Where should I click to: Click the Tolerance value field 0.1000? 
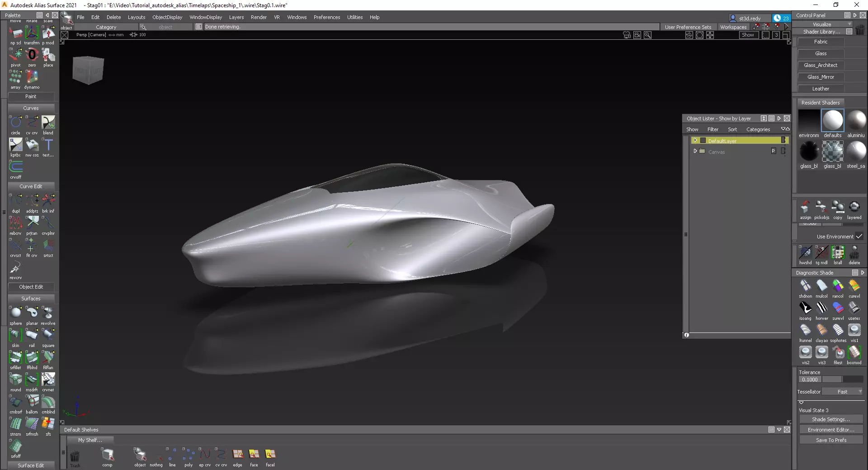(810, 380)
